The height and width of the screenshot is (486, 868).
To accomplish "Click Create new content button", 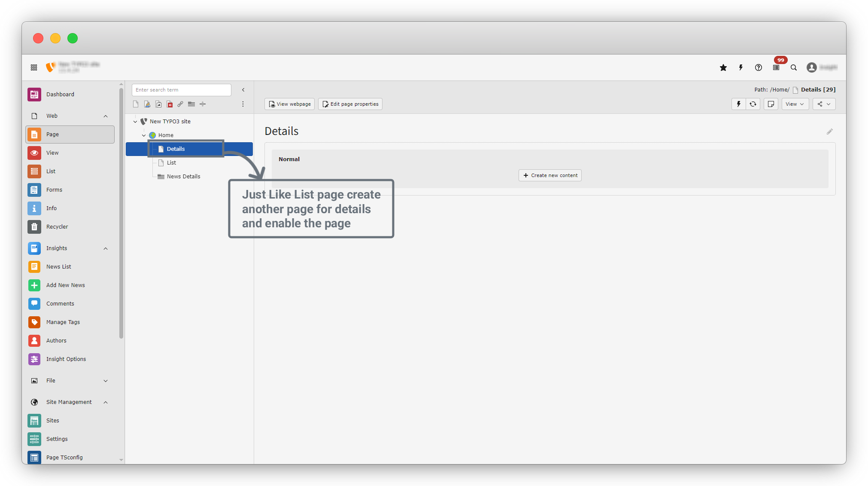I will 550,175.
